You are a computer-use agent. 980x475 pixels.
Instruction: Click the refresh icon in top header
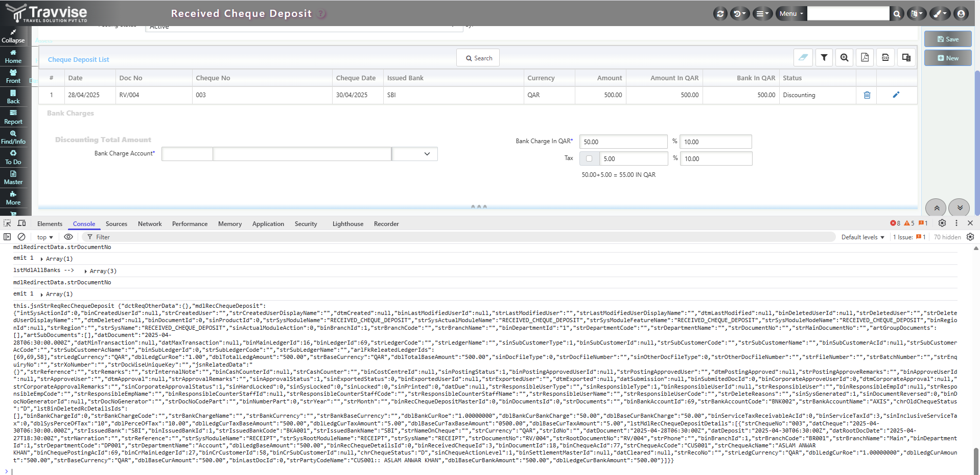(720, 14)
